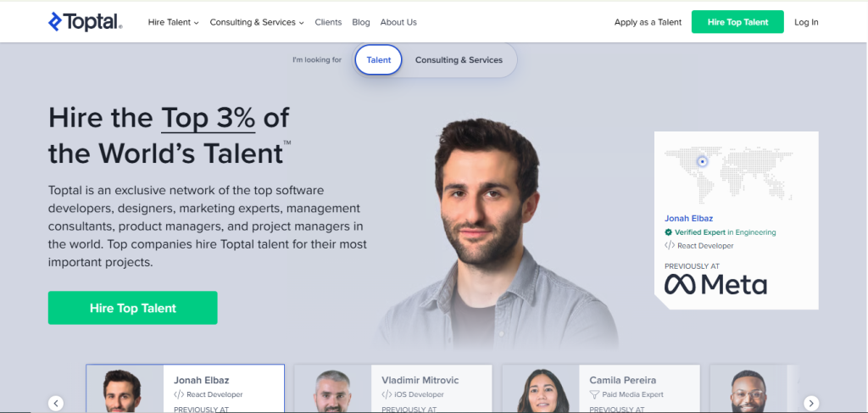
Task: Click the Meta logo
Action: coord(715,285)
